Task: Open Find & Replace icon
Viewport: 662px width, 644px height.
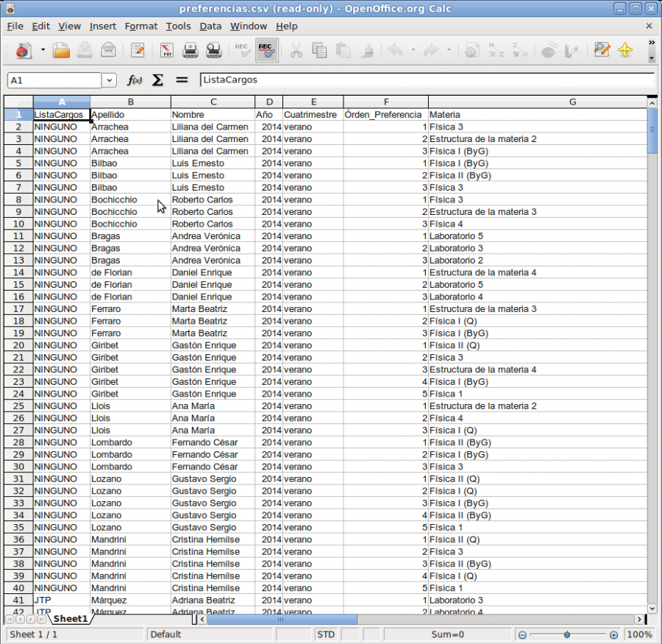Action: pyautogui.click(x=602, y=50)
